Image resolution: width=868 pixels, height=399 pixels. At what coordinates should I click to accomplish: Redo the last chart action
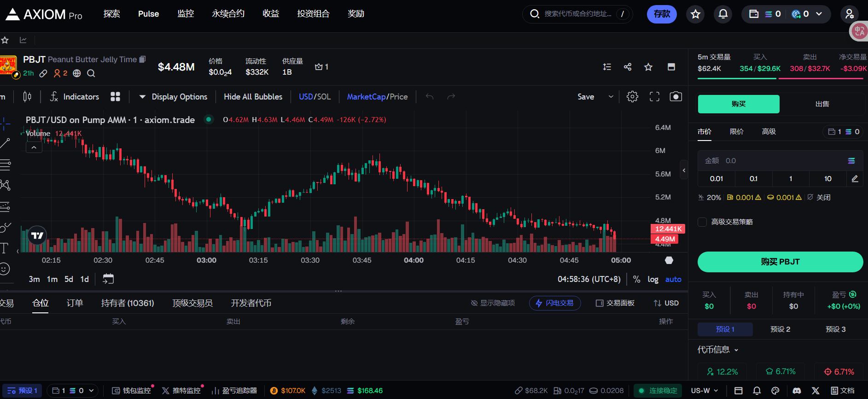(x=451, y=97)
